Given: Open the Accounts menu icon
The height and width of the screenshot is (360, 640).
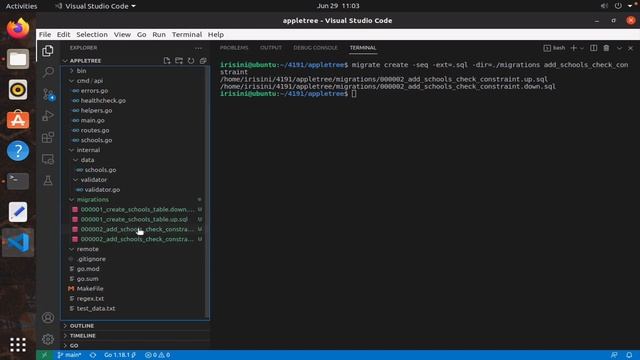Looking at the screenshot, I should [48, 318].
